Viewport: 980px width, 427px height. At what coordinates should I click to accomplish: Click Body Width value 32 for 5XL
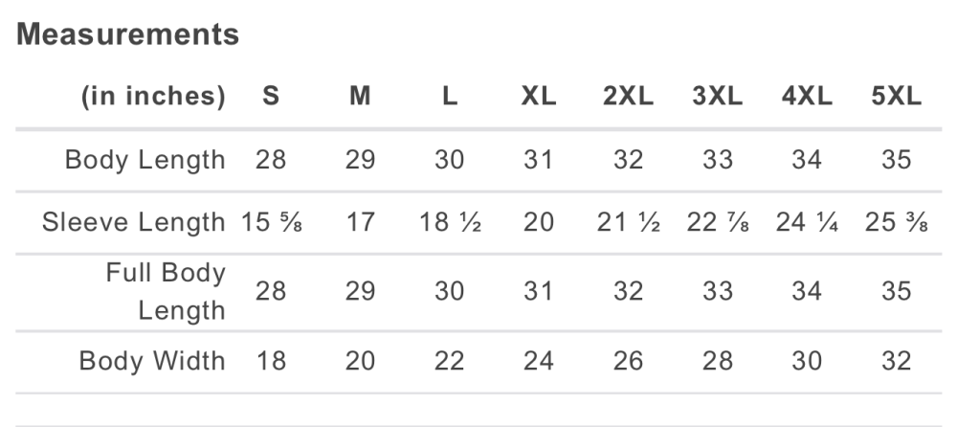[x=897, y=361]
